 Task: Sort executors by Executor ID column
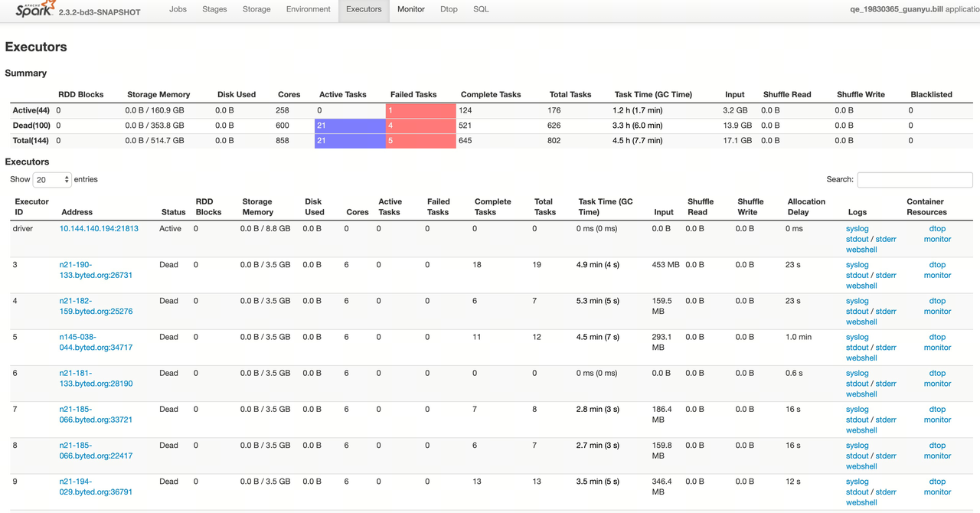coord(31,207)
